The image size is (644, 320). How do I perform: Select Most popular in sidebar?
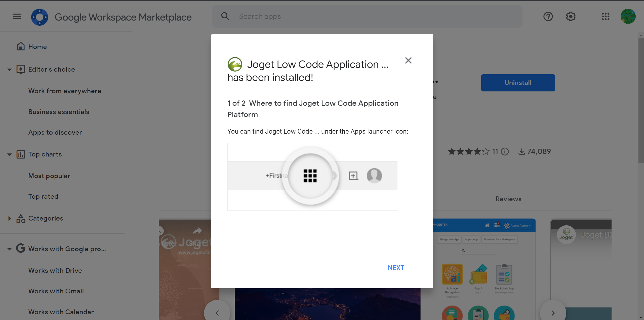(49, 176)
